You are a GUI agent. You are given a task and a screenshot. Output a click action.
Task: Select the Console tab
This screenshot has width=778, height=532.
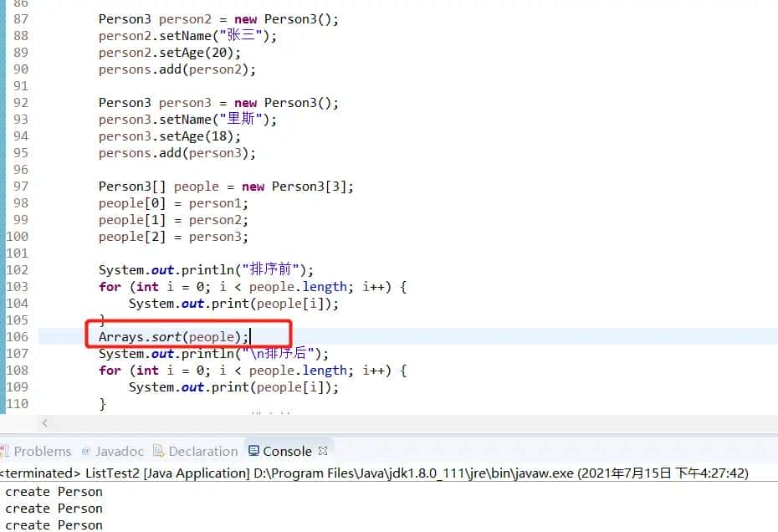pos(287,451)
